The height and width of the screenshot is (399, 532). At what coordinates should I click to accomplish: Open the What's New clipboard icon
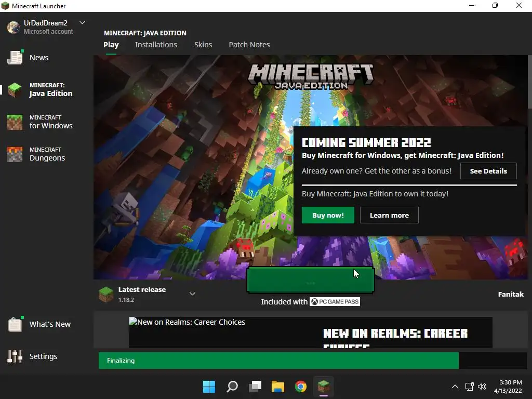click(15, 324)
